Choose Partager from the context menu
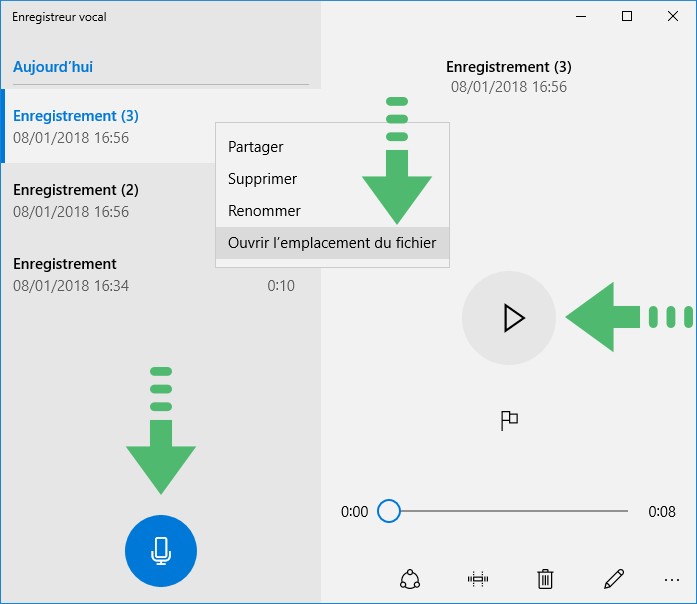The height and width of the screenshot is (604, 697). pyautogui.click(x=332, y=147)
